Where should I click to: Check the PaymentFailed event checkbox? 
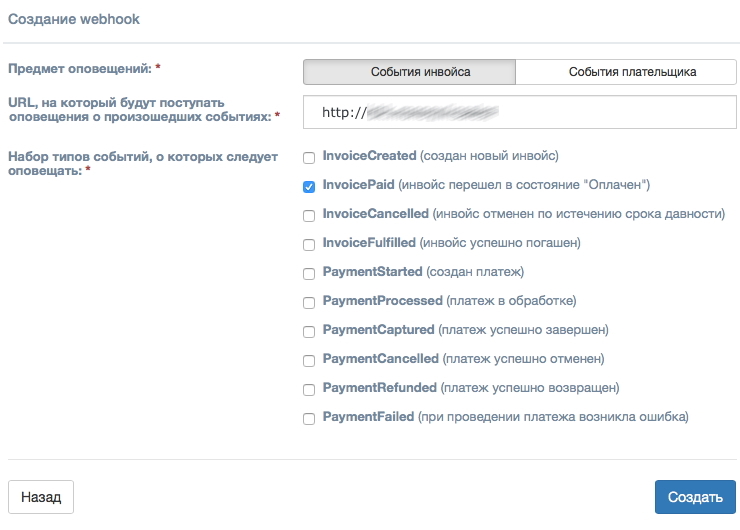(309, 418)
